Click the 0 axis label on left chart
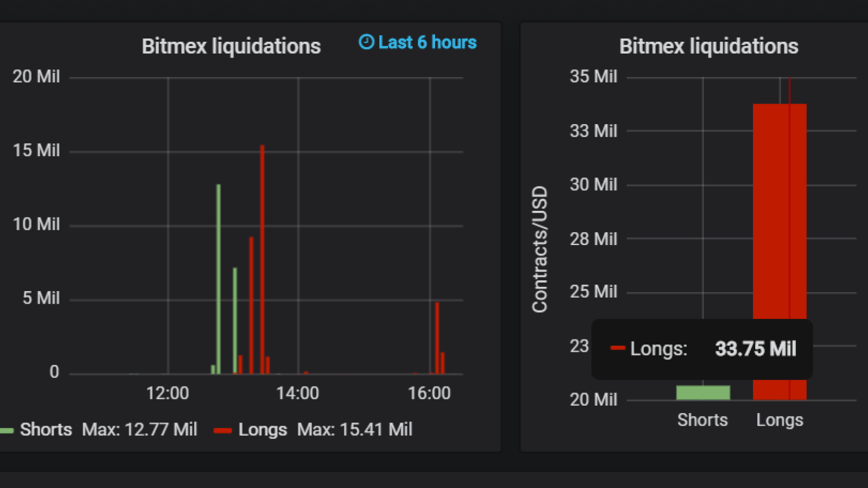This screenshot has height=488, width=868. (54, 372)
